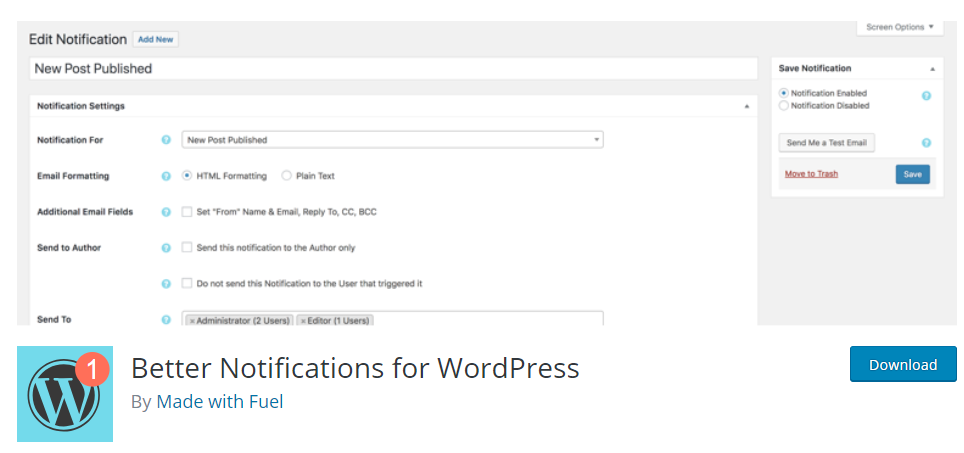
Task: Collapse the Notification Settings panel arrow
Action: 746,106
